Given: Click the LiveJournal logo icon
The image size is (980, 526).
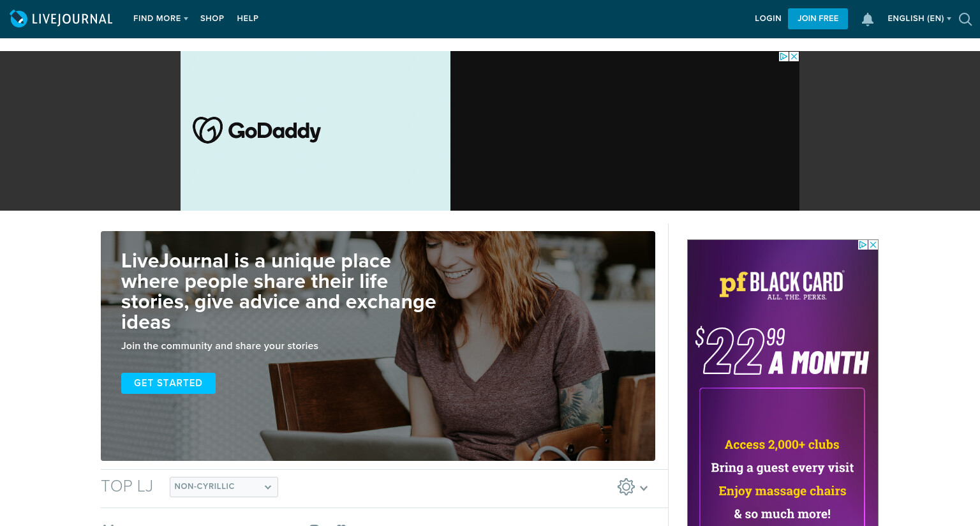Looking at the screenshot, I should (x=19, y=19).
